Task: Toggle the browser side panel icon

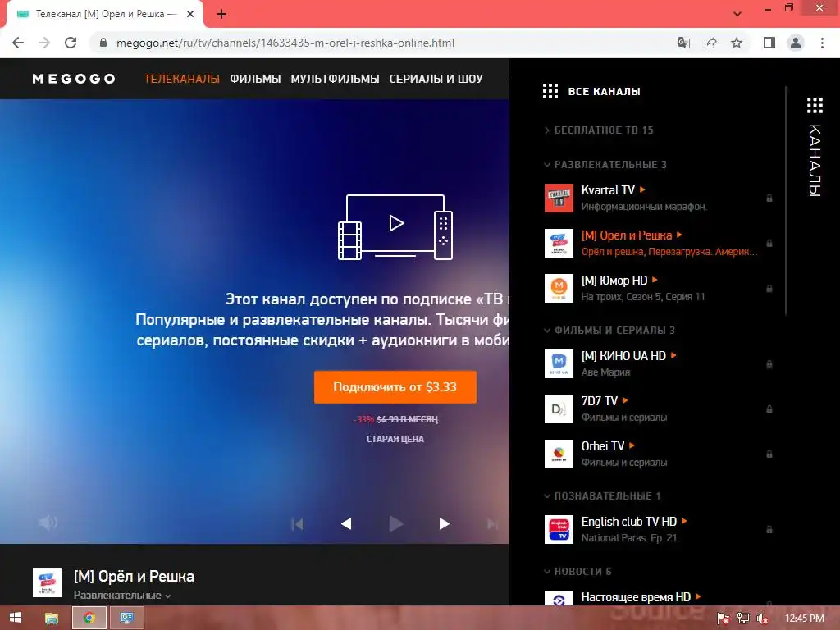Action: pyautogui.click(x=769, y=43)
